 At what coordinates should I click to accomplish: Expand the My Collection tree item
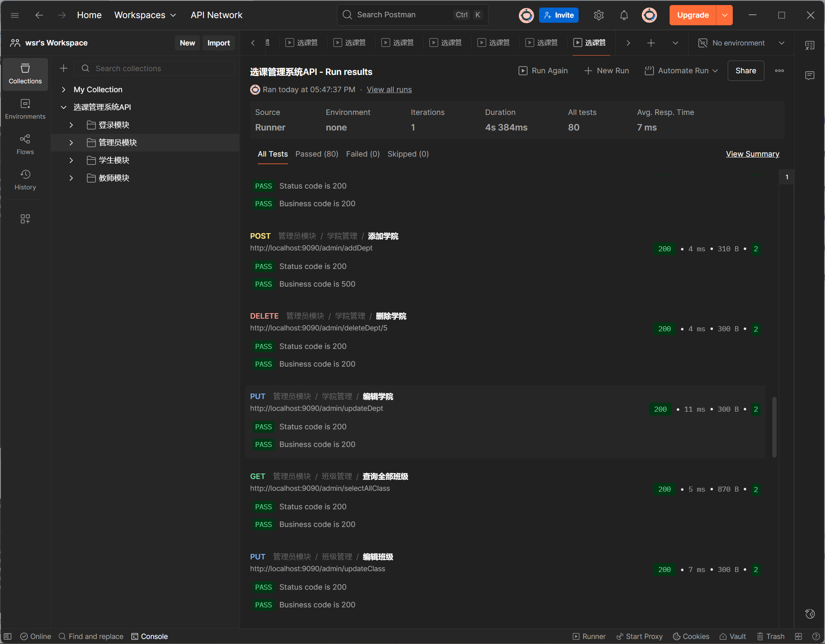(x=64, y=90)
